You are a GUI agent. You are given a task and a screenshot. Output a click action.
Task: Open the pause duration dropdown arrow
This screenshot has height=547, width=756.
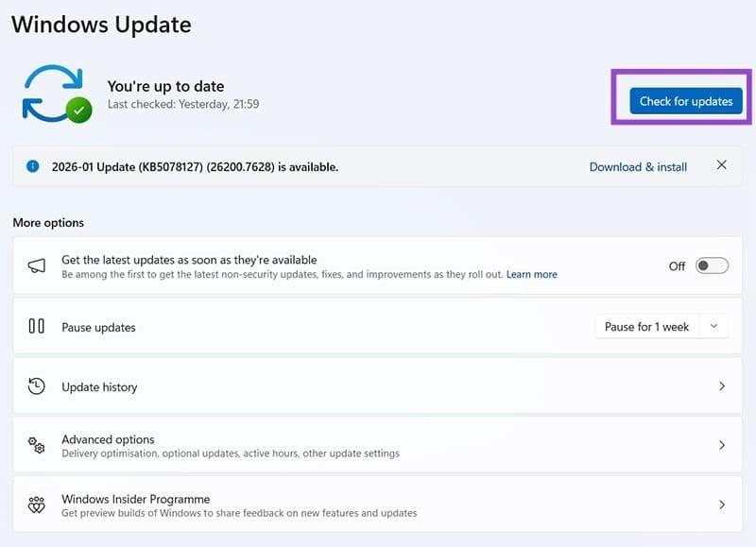coord(713,327)
